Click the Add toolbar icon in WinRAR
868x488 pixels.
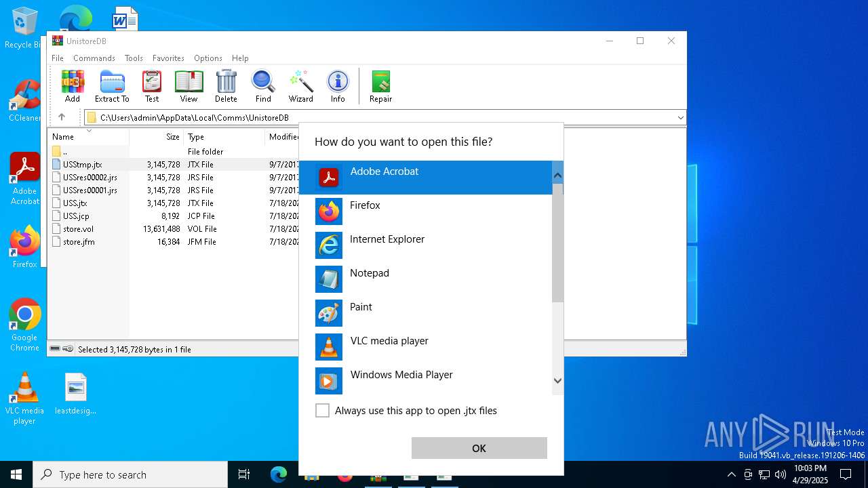click(x=73, y=86)
